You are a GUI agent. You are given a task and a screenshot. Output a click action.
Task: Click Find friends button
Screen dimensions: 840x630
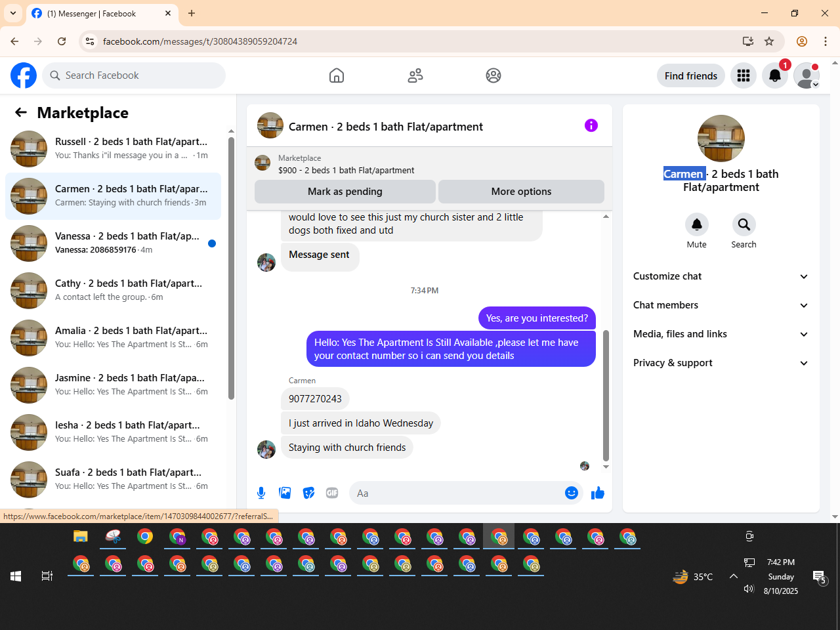click(691, 75)
